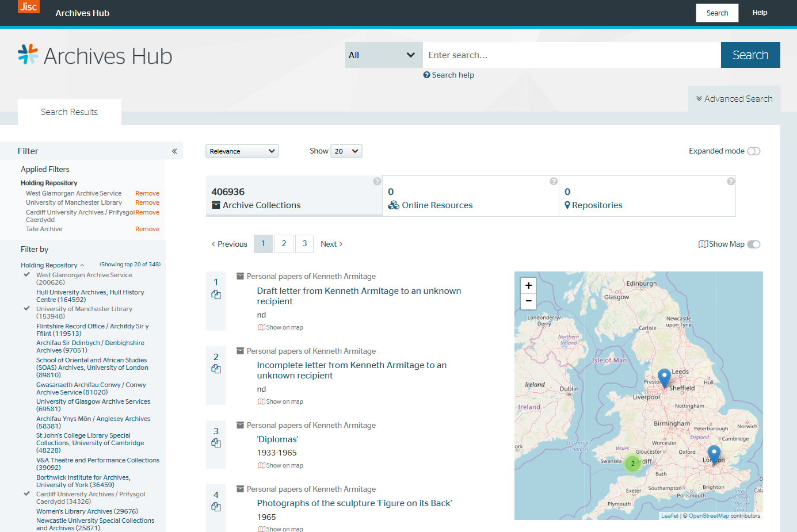Collapse the Filter panel with double chevron
The width and height of the screenshot is (797, 532).
click(174, 151)
